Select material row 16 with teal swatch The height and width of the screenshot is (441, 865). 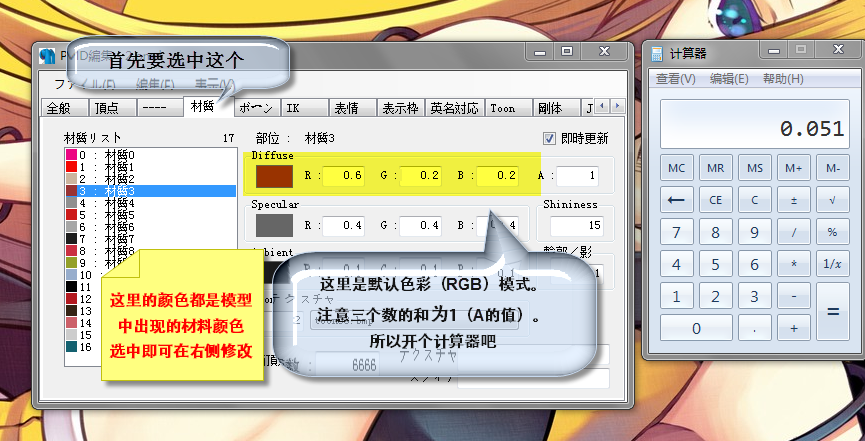(x=83, y=347)
